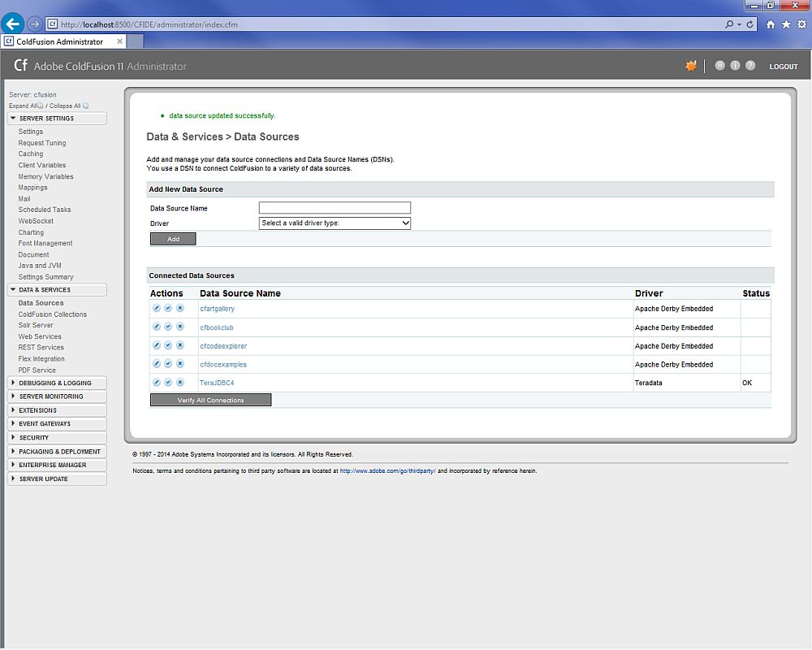Viewport: 812px width, 650px height.
Task: Click Verify All Connections button
Action: click(210, 401)
